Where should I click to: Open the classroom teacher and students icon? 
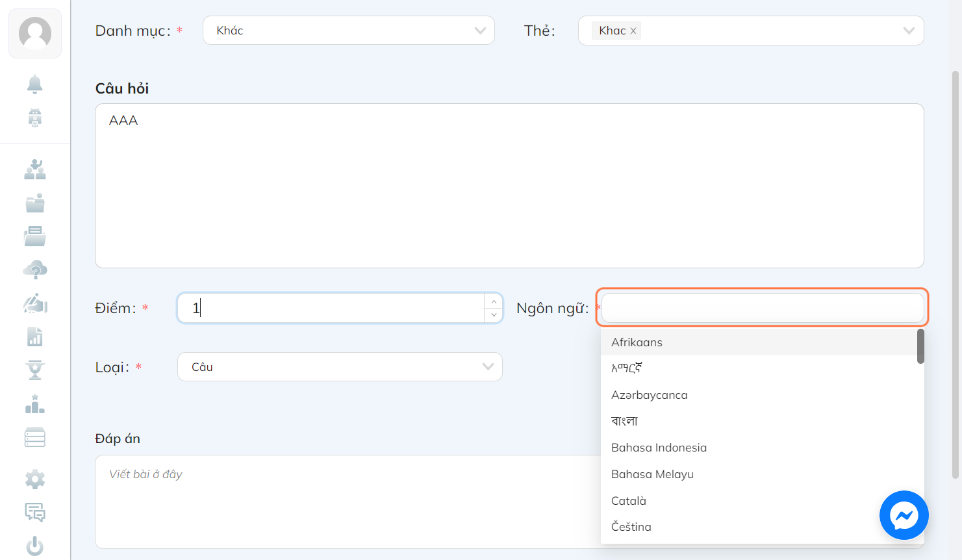pos(35,170)
